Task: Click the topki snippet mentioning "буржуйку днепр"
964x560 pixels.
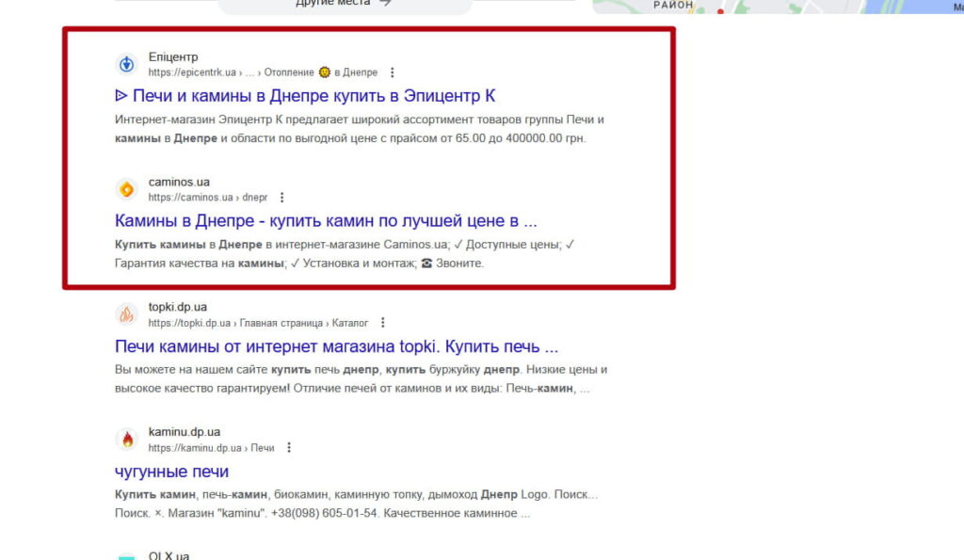Action: coord(361,378)
